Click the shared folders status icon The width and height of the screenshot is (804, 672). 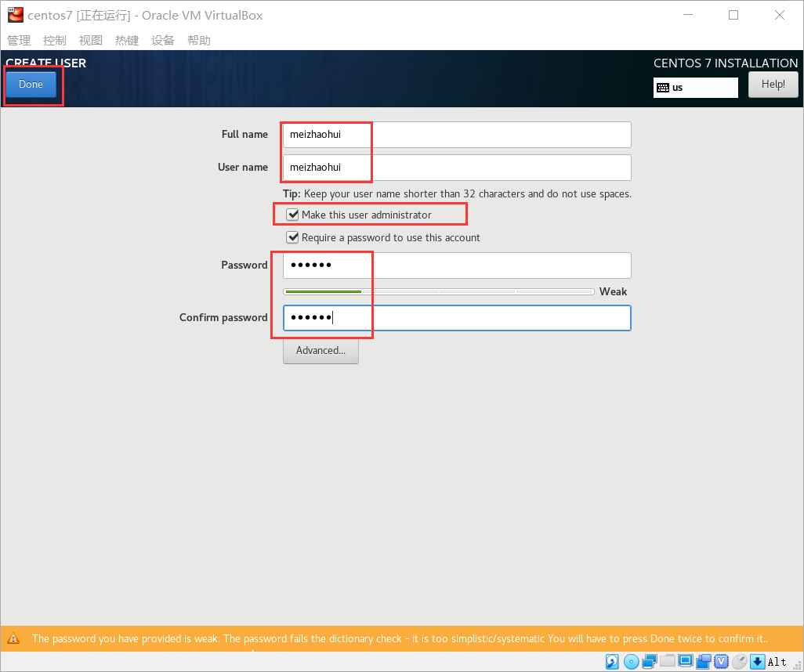[667, 662]
